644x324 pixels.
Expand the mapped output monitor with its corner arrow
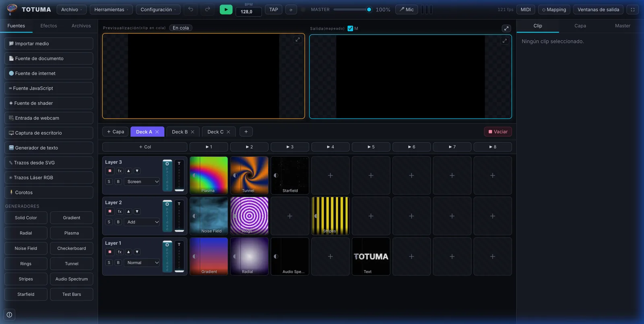(x=504, y=41)
